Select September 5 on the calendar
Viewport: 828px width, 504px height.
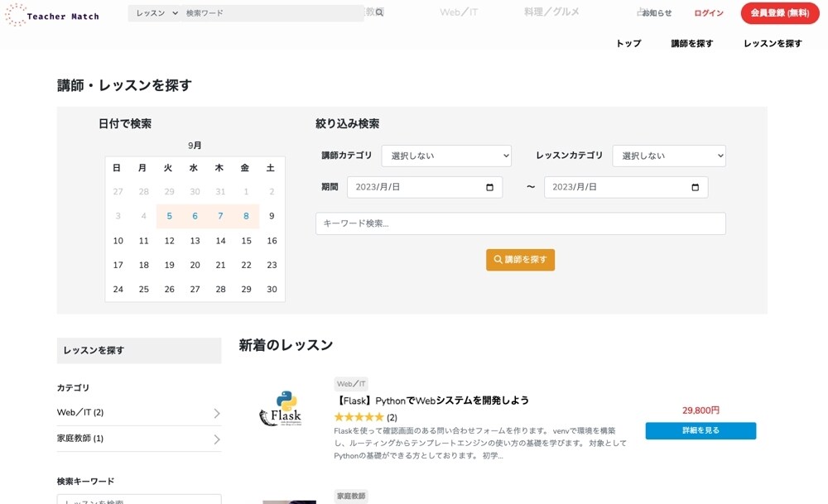tap(169, 216)
